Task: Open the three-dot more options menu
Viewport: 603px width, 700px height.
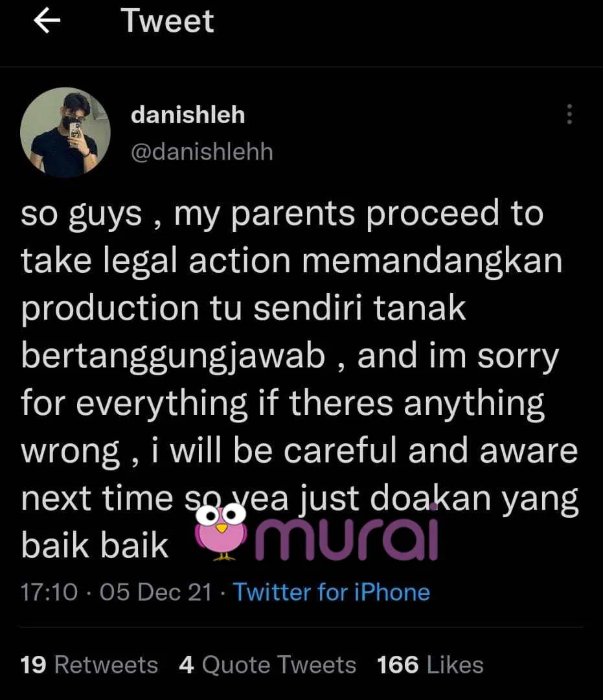Action: [569, 114]
